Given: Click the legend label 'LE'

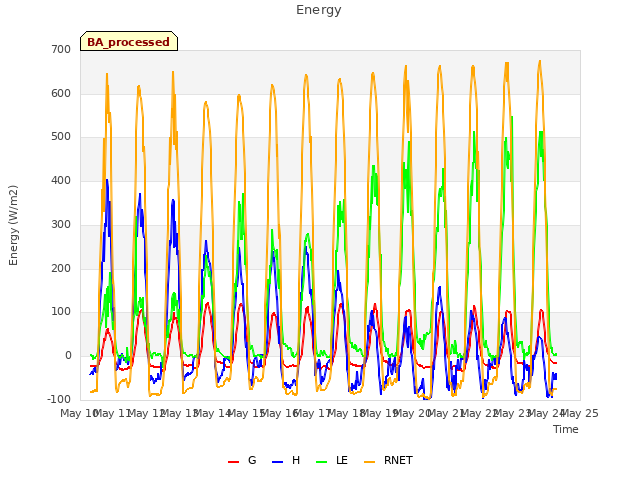Looking at the screenshot, I should [342, 460].
